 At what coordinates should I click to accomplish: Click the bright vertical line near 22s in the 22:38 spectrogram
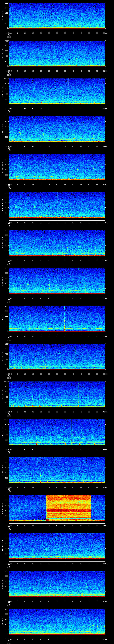pos(45,357)
